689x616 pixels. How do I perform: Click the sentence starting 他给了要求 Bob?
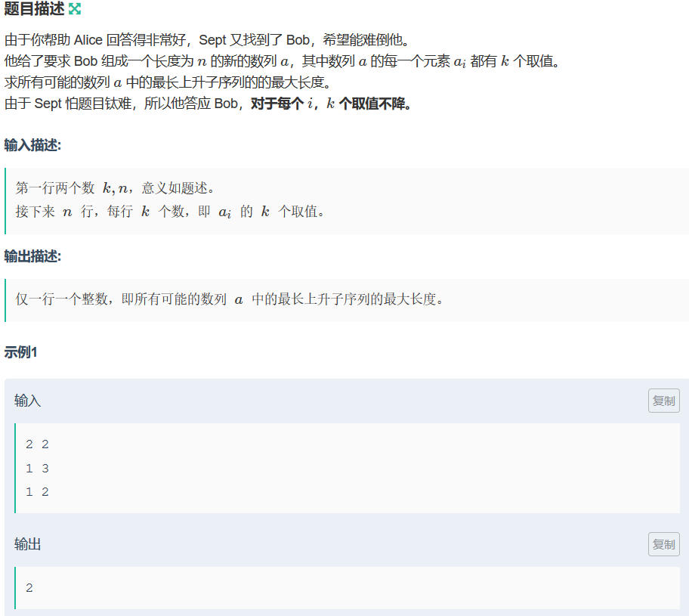pos(282,61)
